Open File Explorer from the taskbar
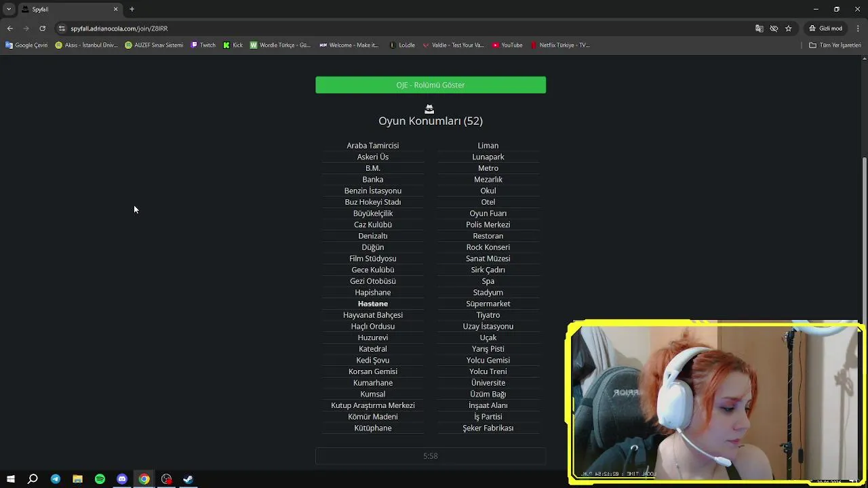Image resolution: width=868 pixels, height=488 pixels. (77, 479)
